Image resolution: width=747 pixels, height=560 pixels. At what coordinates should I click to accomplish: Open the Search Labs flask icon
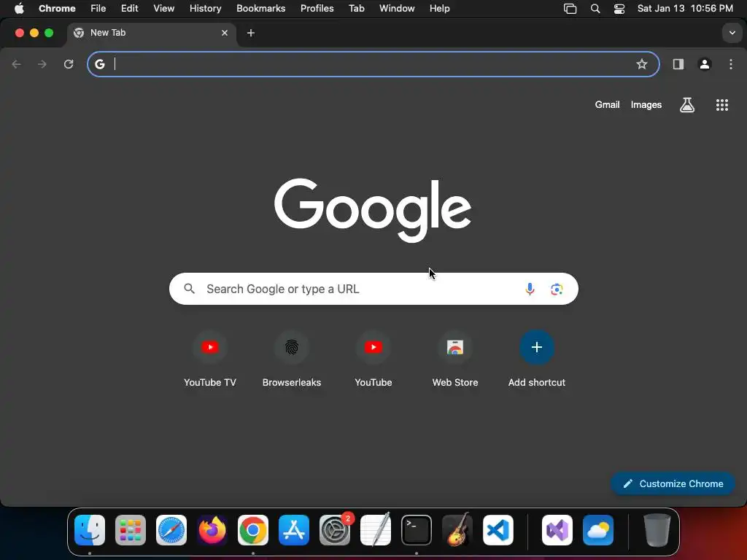click(687, 105)
